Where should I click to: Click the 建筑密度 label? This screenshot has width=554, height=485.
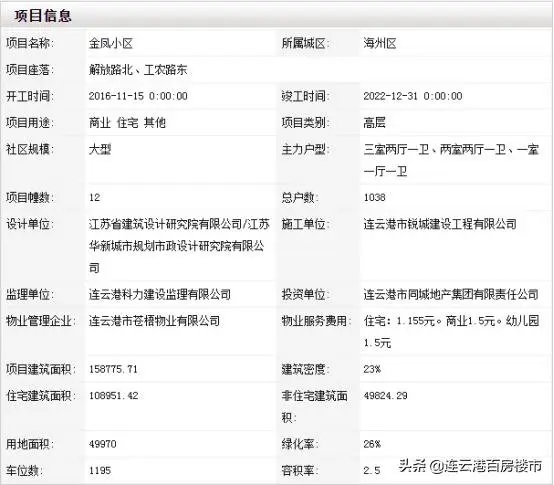point(306,369)
